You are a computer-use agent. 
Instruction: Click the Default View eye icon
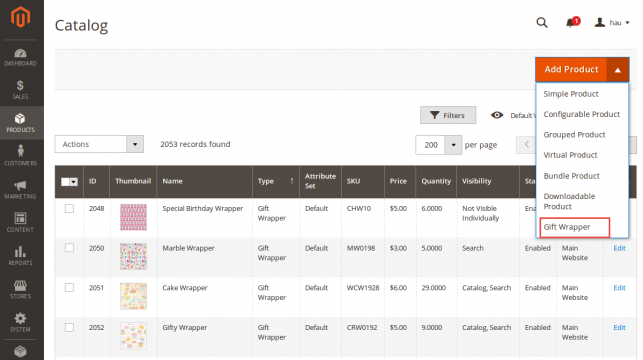[x=497, y=115]
